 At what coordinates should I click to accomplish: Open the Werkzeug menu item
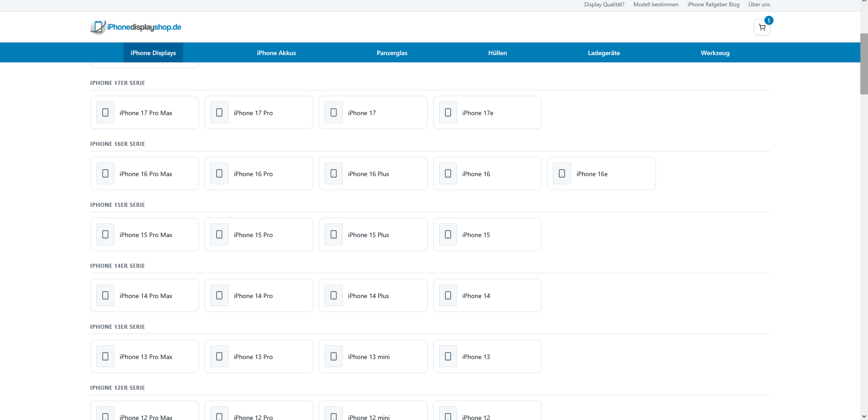pos(715,53)
